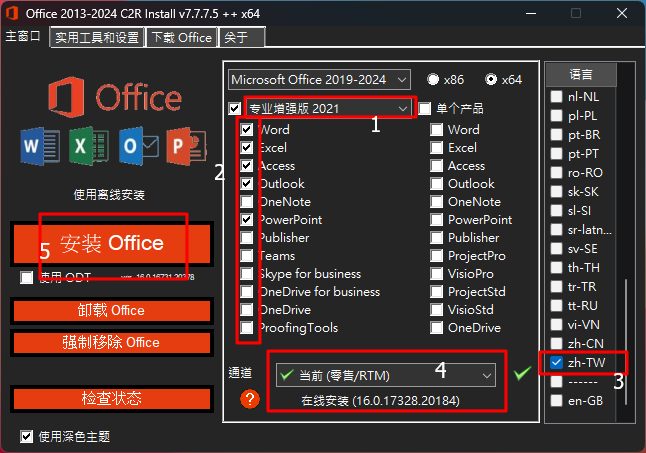The width and height of the screenshot is (646, 453).
Task: Open the 专业增强版 2021 edition dropdown
Action: click(x=329, y=109)
